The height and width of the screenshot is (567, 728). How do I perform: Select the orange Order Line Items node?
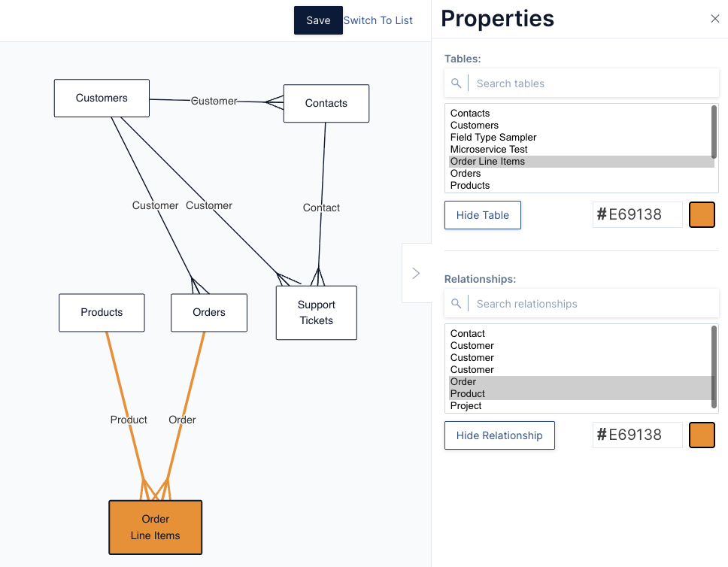pyautogui.click(x=156, y=527)
